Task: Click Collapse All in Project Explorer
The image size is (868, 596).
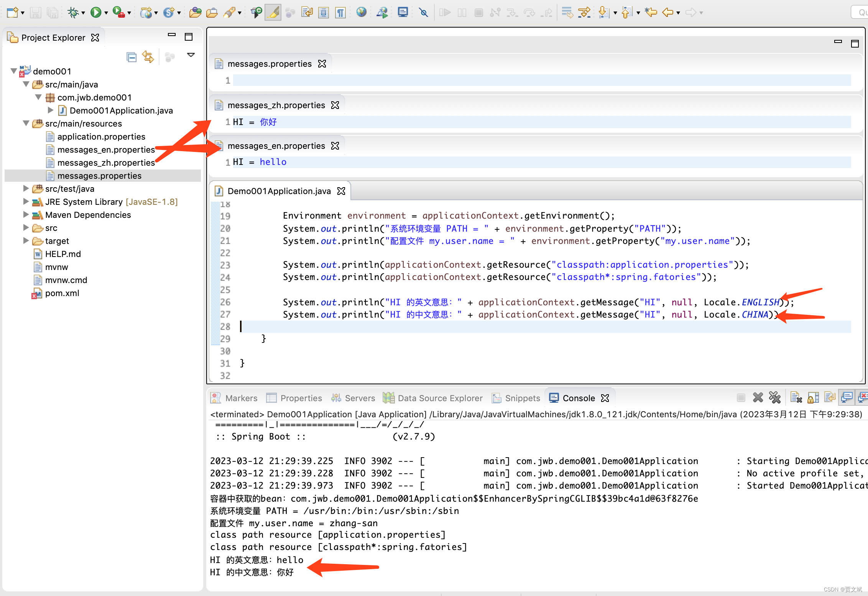Action: (x=132, y=57)
